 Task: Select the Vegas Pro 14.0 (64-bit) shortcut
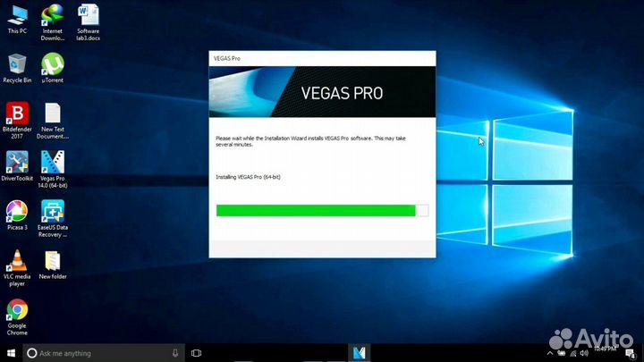(x=53, y=169)
